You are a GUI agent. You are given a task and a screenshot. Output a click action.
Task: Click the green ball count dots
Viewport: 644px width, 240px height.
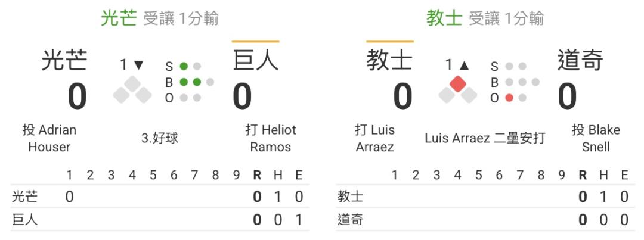tap(190, 82)
